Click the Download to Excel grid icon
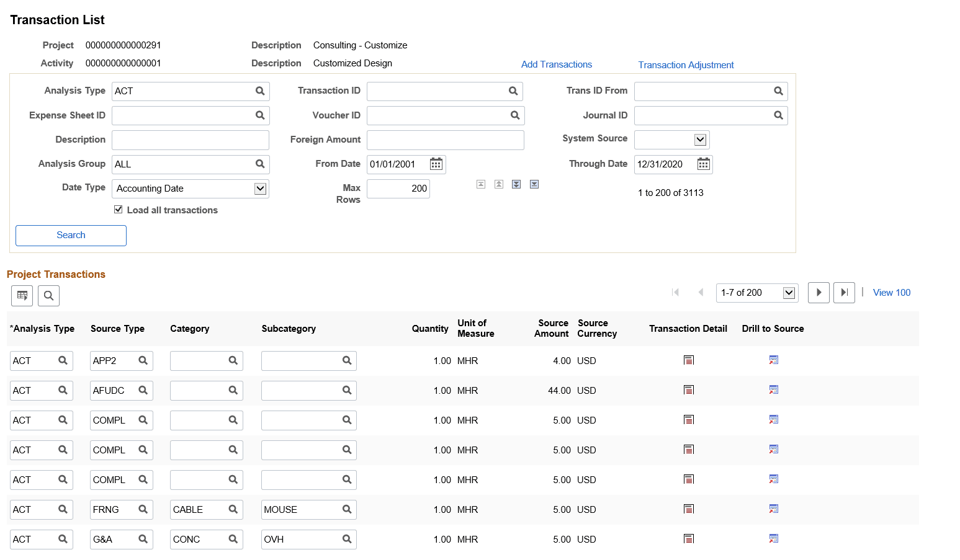This screenshot has height=560, width=960. pos(22,295)
